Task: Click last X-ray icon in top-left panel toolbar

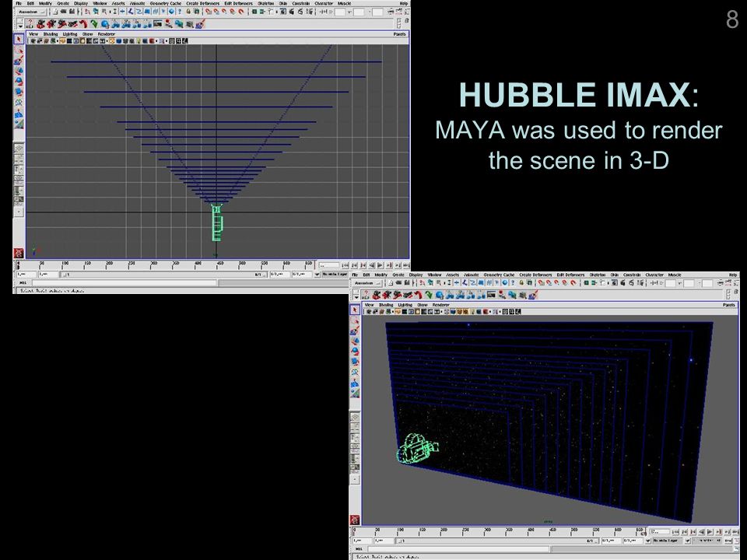Action: click(x=185, y=41)
